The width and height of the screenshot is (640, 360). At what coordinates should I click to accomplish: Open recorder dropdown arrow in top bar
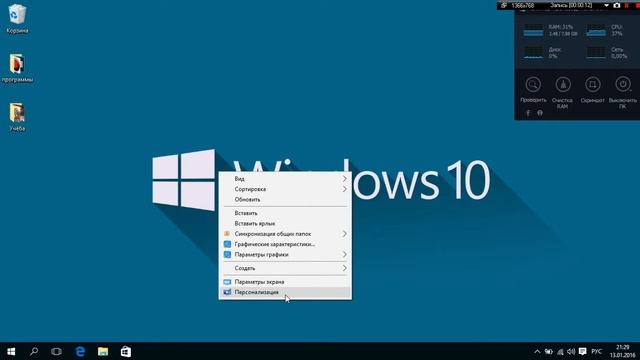[606, 5]
